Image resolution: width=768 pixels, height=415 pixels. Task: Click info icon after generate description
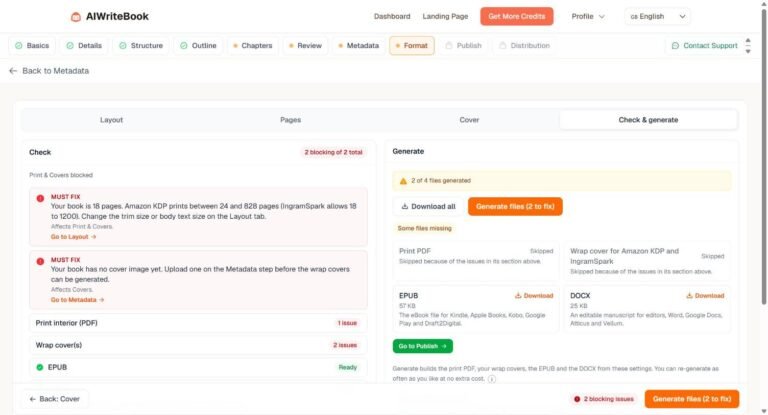[491, 379]
